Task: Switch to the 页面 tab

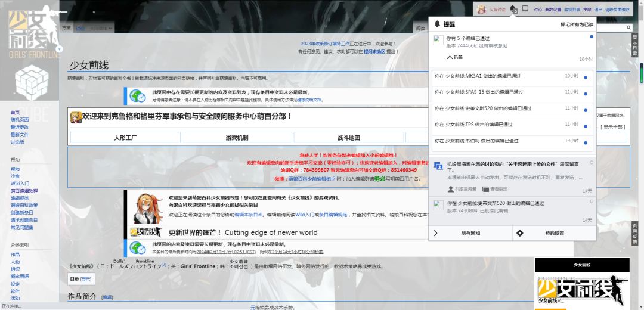Action: click(66, 29)
